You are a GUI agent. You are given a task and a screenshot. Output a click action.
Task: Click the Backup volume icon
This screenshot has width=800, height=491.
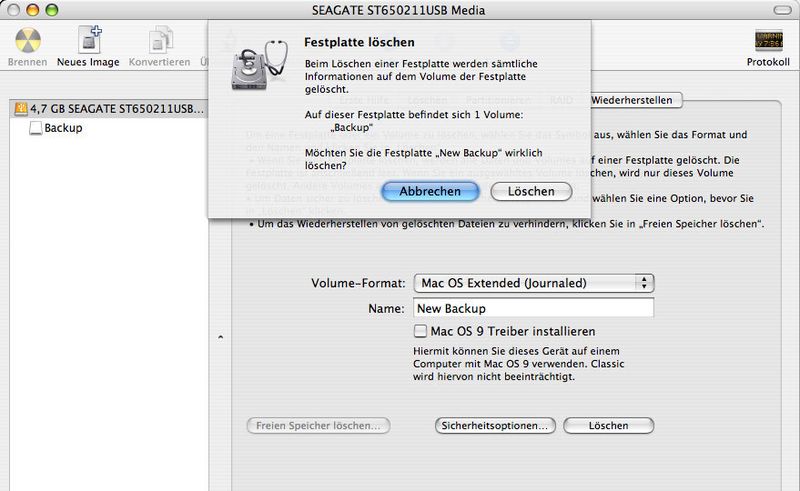tap(36, 128)
